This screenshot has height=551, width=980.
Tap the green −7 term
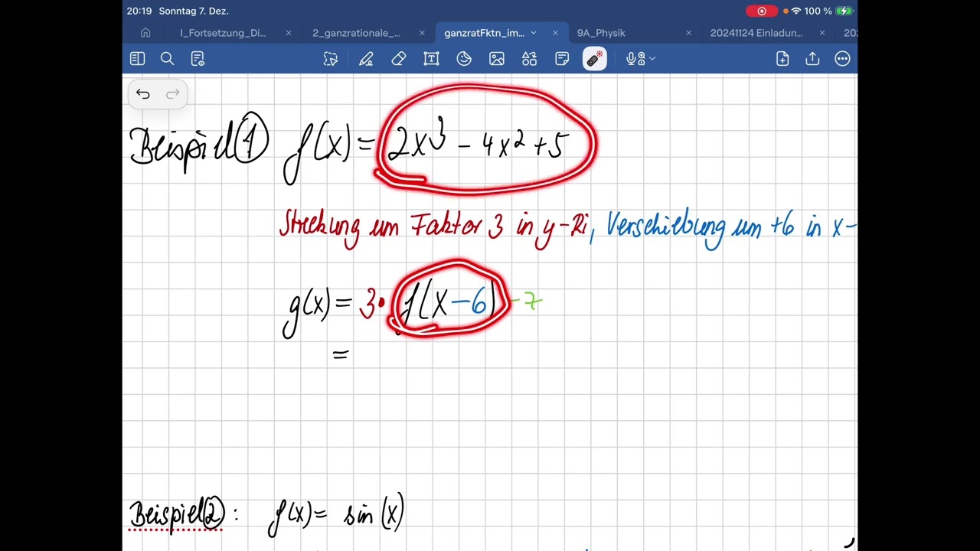point(528,302)
